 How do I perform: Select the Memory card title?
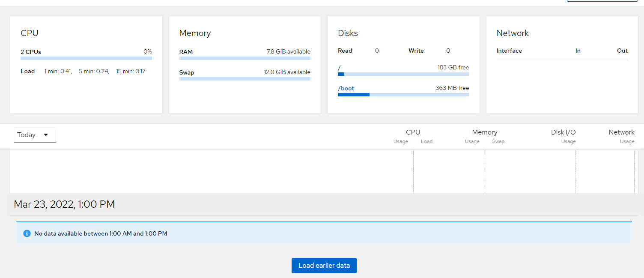[x=195, y=33]
